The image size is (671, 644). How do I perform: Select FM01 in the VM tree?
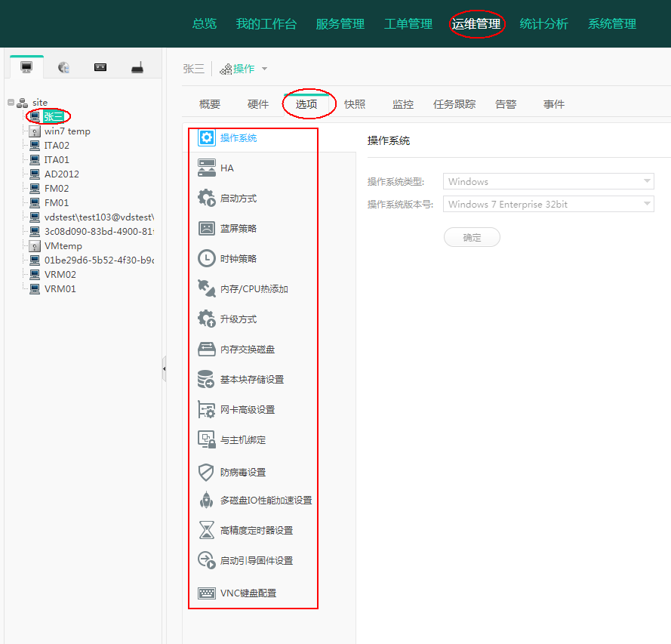(x=57, y=203)
